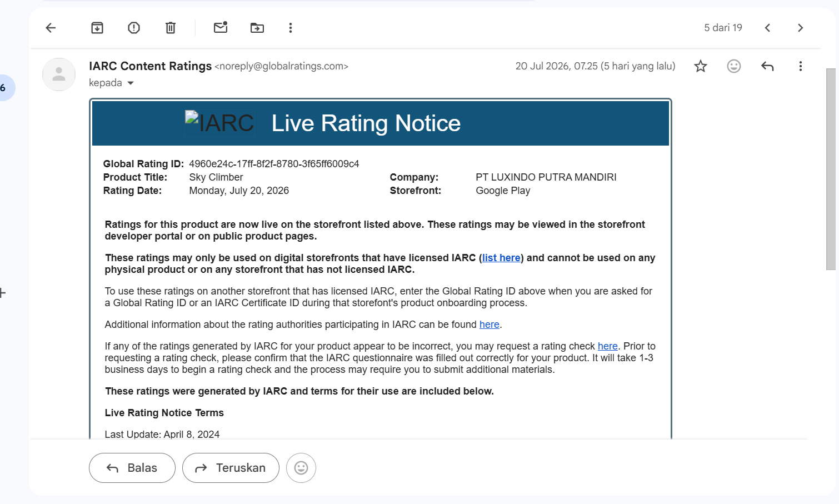
Task: Select the Global Rating ID value
Action: pyautogui.click(x=274, y=164)
